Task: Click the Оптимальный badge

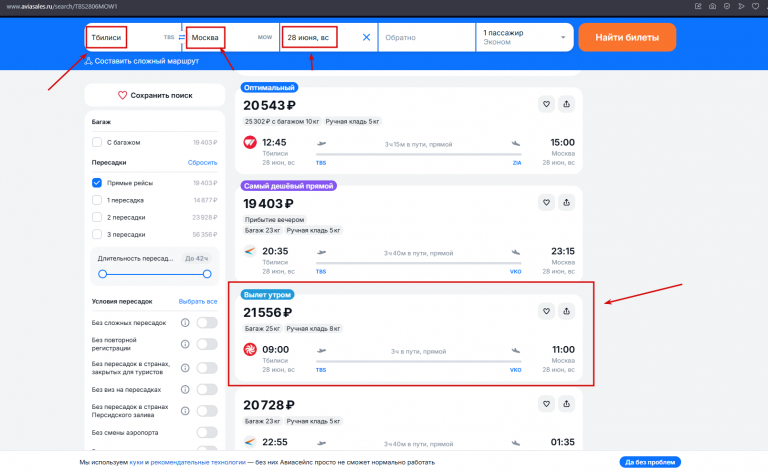Action: pos(269,88)
